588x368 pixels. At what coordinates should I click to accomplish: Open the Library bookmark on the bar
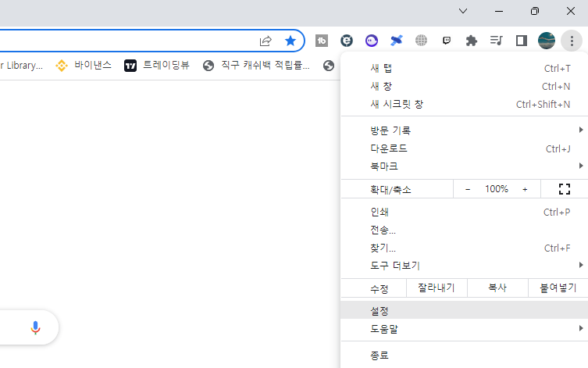click(x=21, y=66)
